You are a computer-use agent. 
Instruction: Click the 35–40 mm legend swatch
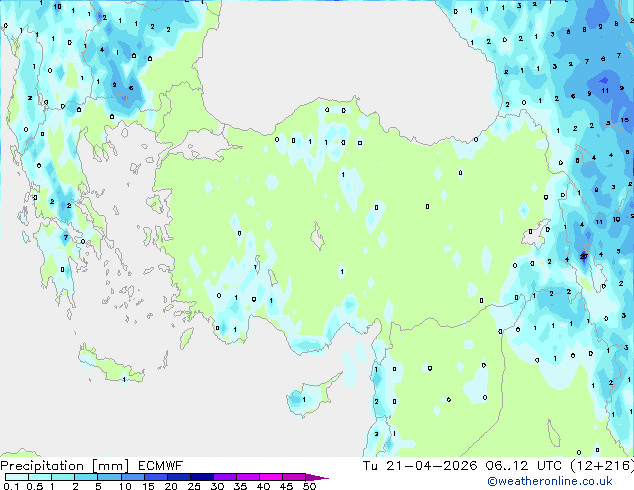pos(247,477)
